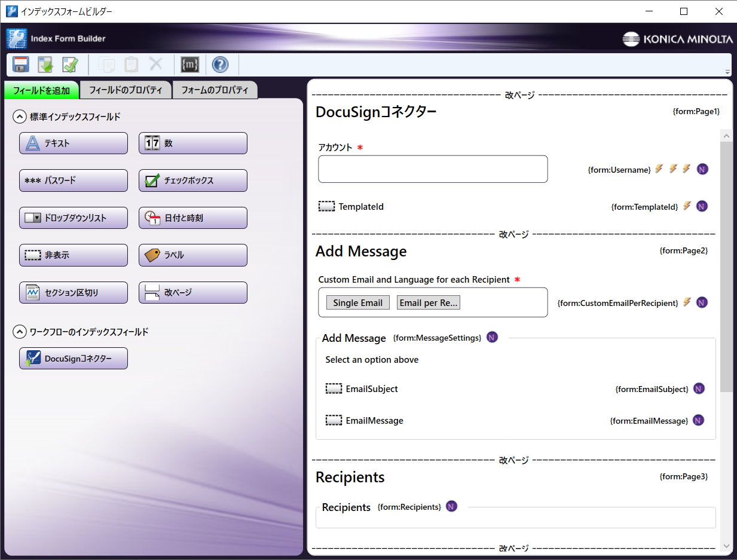The height and width of the screenshot is (560, 737).
Task: Add a チェックボックス field
Action: 193,180
